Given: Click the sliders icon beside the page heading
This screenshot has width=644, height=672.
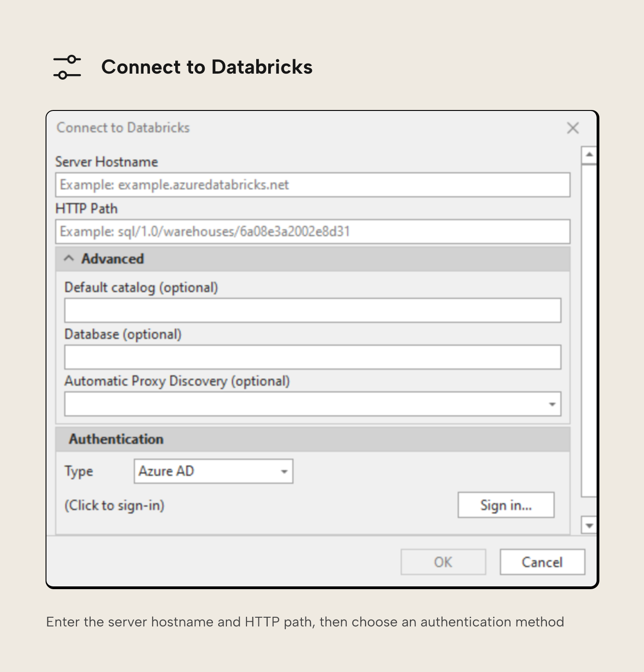Looking at the screenshot, I should (67, 67).
